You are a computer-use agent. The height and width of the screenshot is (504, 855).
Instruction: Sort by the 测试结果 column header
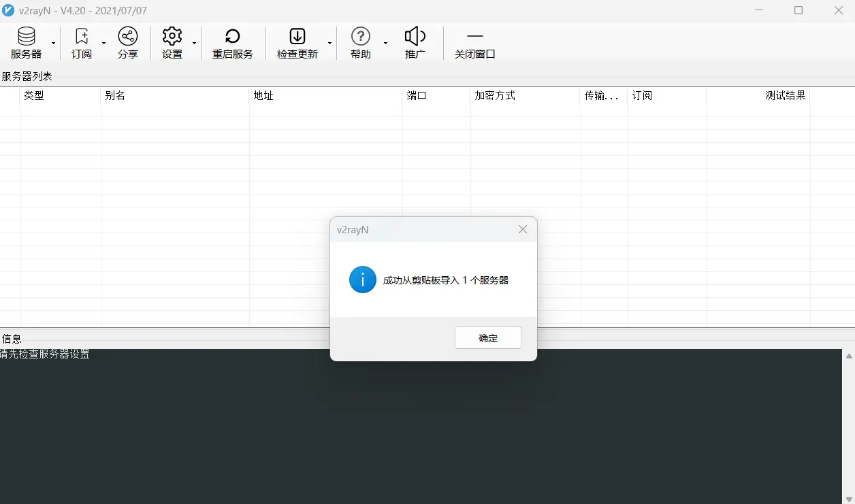(x=758, y=96)
